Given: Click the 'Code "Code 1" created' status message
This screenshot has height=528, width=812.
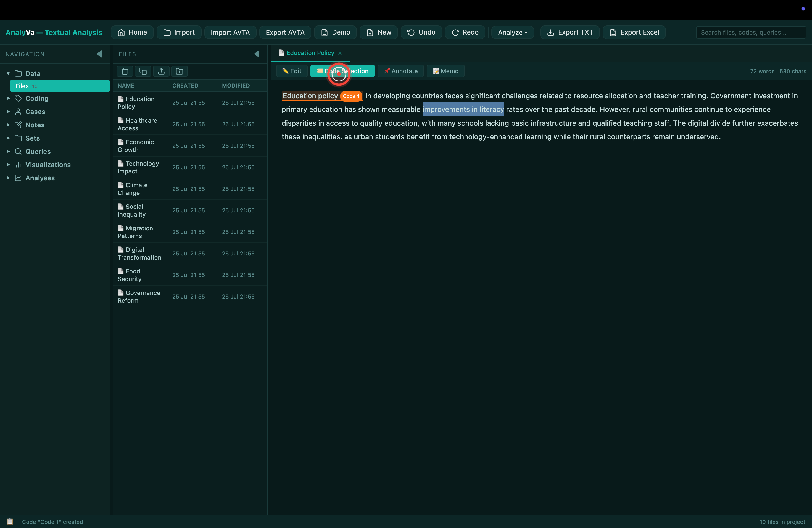Looking at the screenshot, I should [52, 522].
